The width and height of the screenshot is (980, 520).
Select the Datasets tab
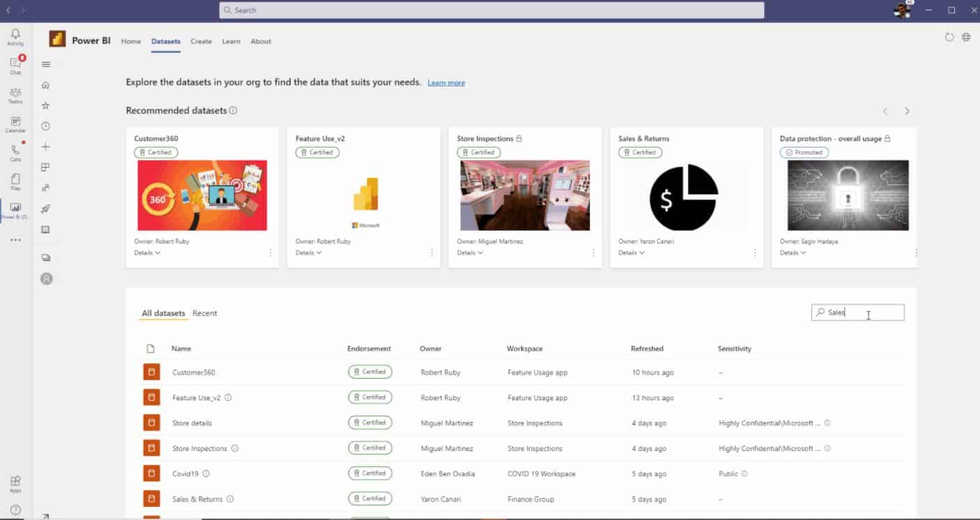pos(166,41)
